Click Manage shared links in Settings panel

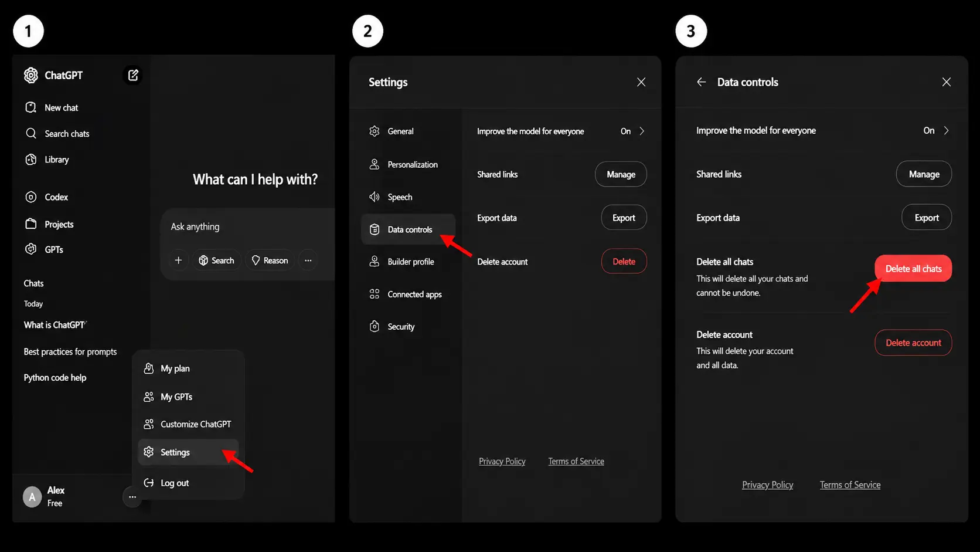pyautogui.click(x=621, y=174)
